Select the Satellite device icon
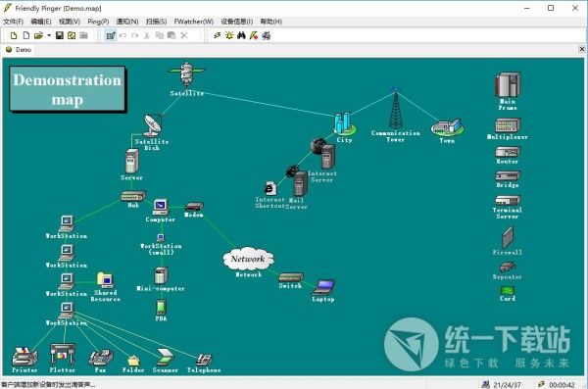 click(x=186, y=74)
